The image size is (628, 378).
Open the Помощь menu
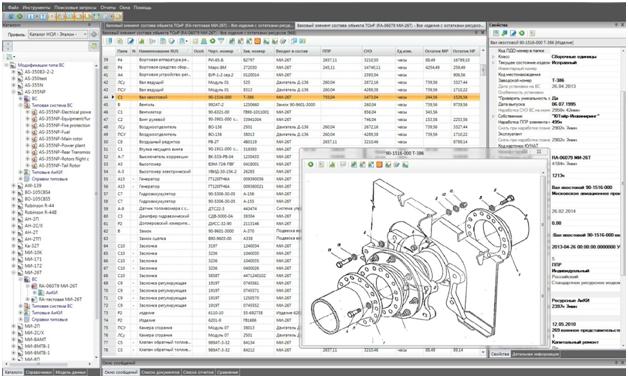coord(142,8)
